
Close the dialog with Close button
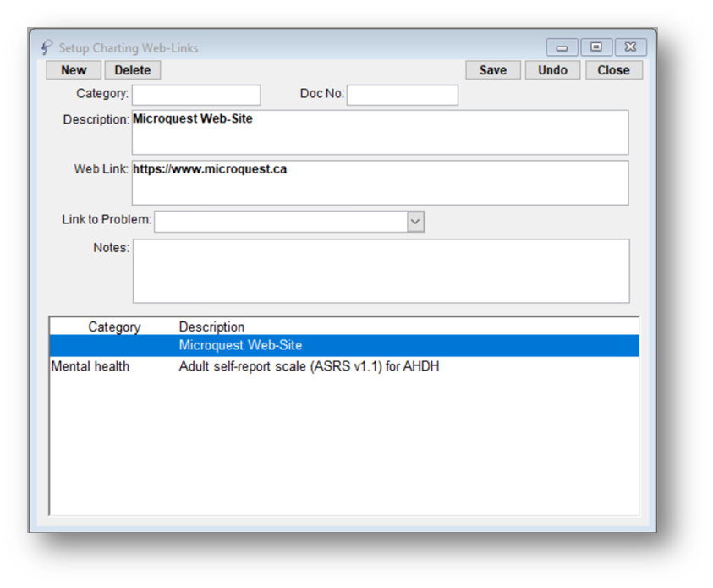pos(613,70)
